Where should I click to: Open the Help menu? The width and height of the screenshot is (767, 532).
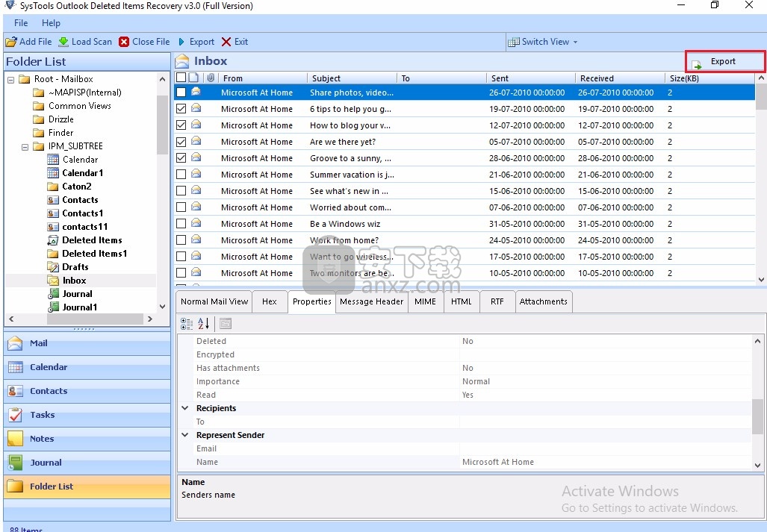tap(51, 23)
